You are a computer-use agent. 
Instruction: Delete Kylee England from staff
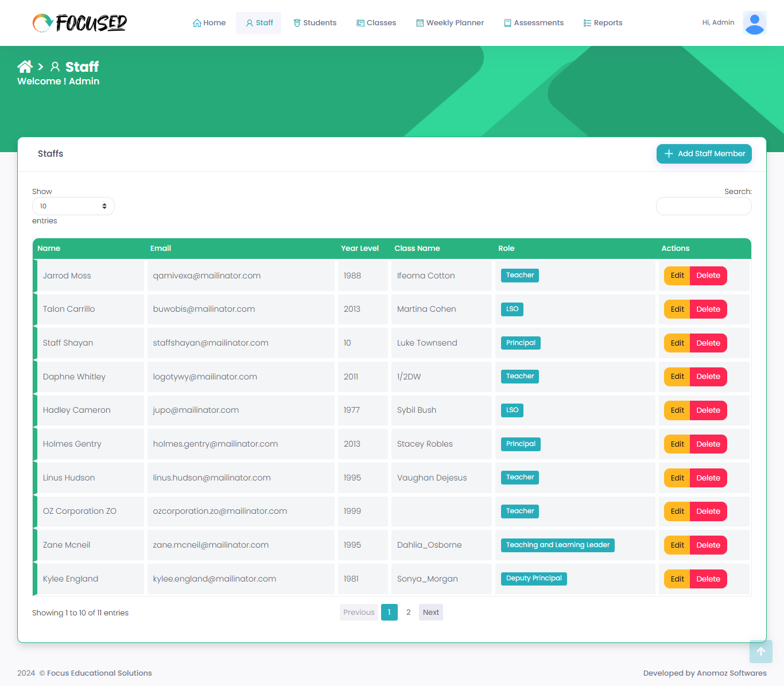click(708, 579)
